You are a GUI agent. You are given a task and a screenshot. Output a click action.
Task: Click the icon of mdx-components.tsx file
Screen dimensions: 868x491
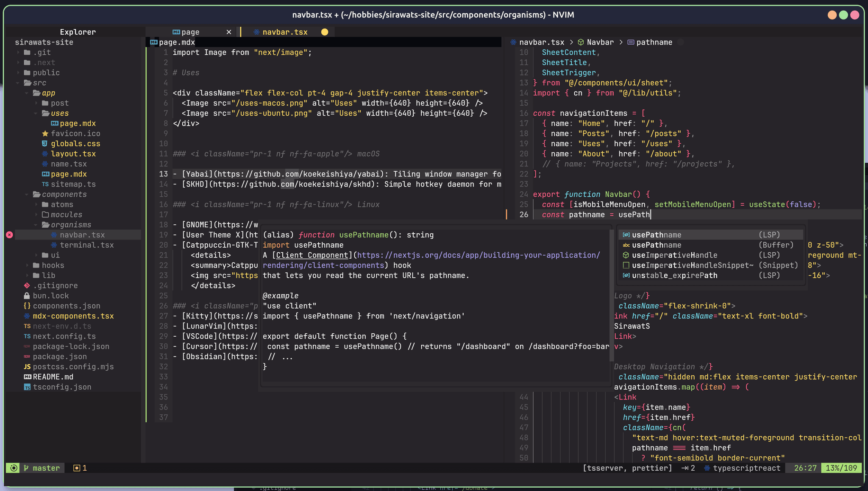[x=27, y=316]
